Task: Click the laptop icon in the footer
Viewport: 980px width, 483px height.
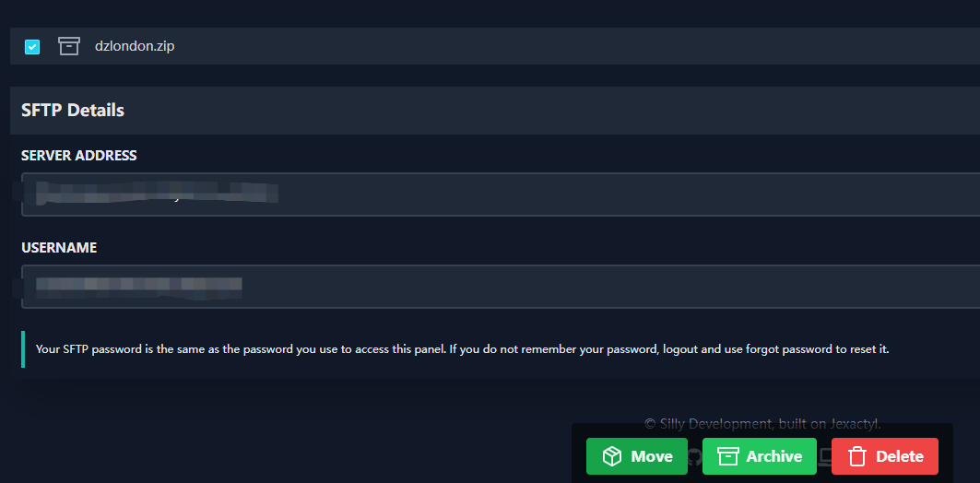Action: coord(824,457)
